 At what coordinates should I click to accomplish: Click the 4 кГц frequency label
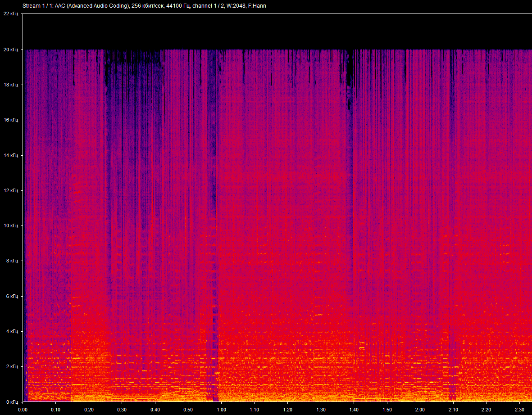(x=12, y=331)
